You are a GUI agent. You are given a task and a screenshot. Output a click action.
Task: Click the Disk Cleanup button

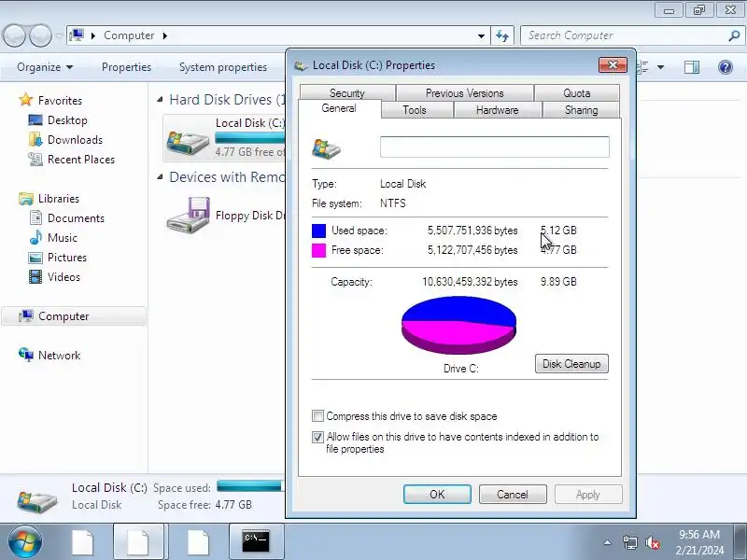point(571,364)
